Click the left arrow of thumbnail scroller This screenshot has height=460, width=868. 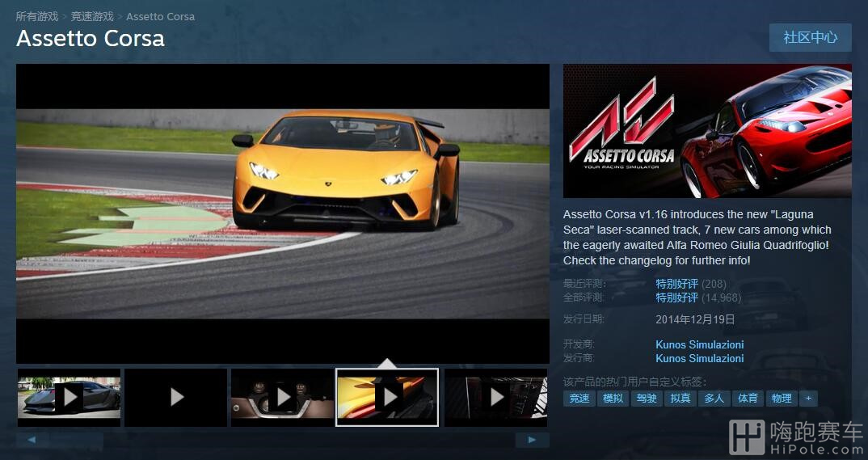click(x=32, y=440)
